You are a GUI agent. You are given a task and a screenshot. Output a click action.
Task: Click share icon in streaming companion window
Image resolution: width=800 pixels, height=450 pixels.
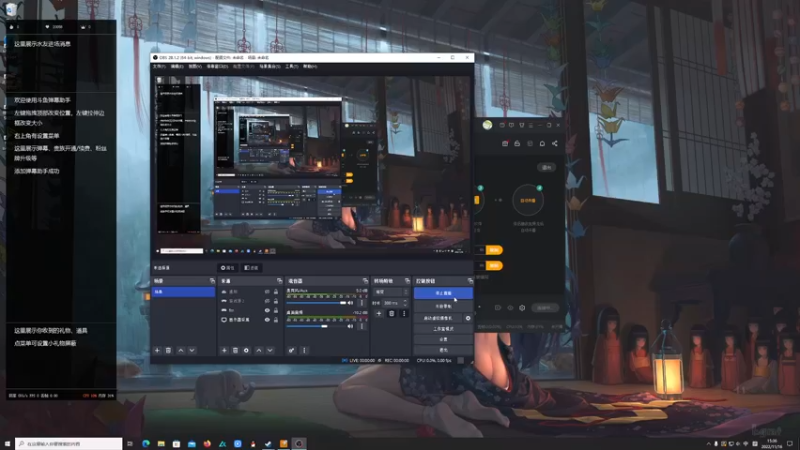(555, 143)
